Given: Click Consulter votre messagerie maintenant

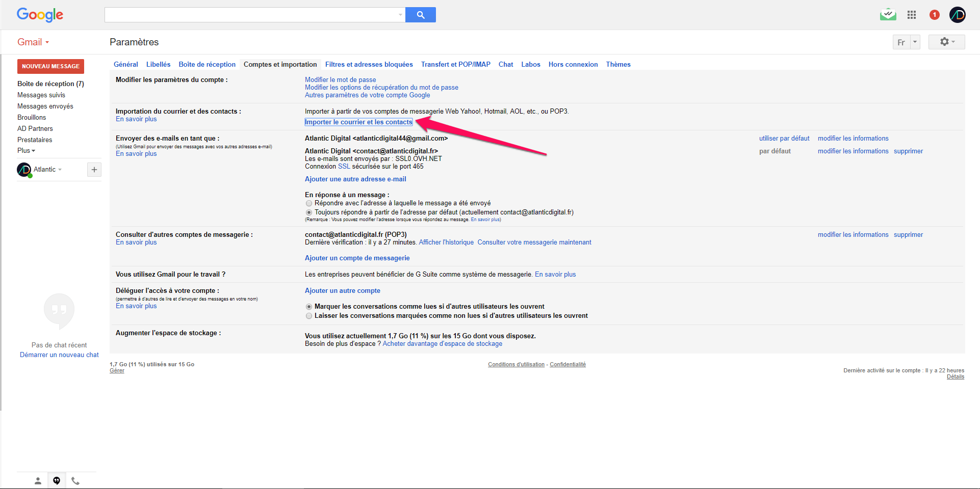Looking at the screenshot, I should pos(534,242).
